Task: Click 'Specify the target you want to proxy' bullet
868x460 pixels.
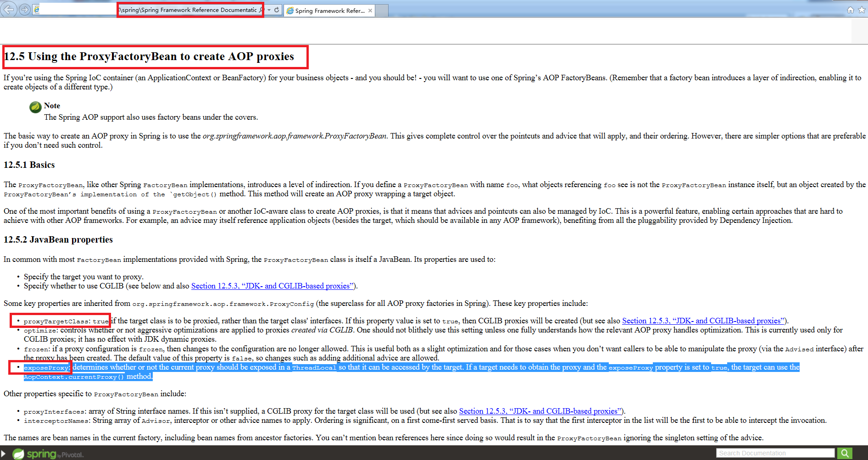Action: click(x=83, y=277)
